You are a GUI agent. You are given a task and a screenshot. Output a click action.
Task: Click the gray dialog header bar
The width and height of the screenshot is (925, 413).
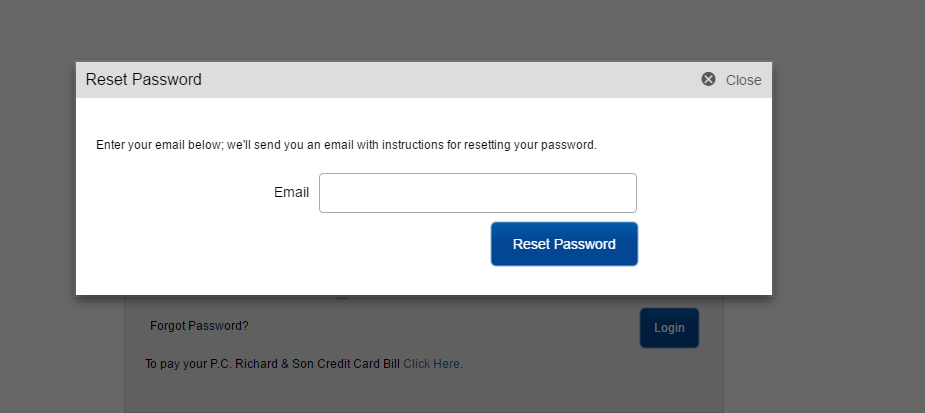[424, 80]
